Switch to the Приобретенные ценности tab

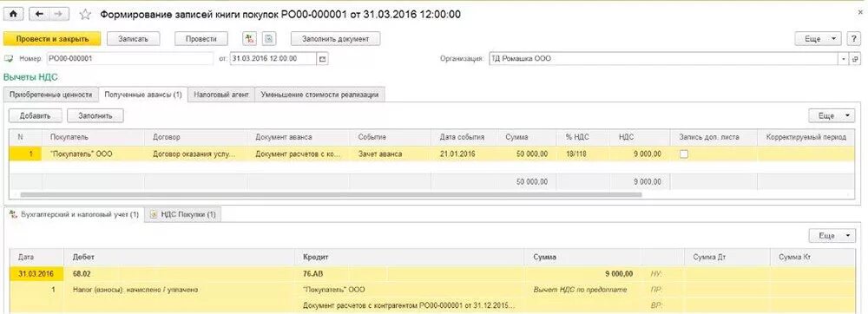coord(51,95)
